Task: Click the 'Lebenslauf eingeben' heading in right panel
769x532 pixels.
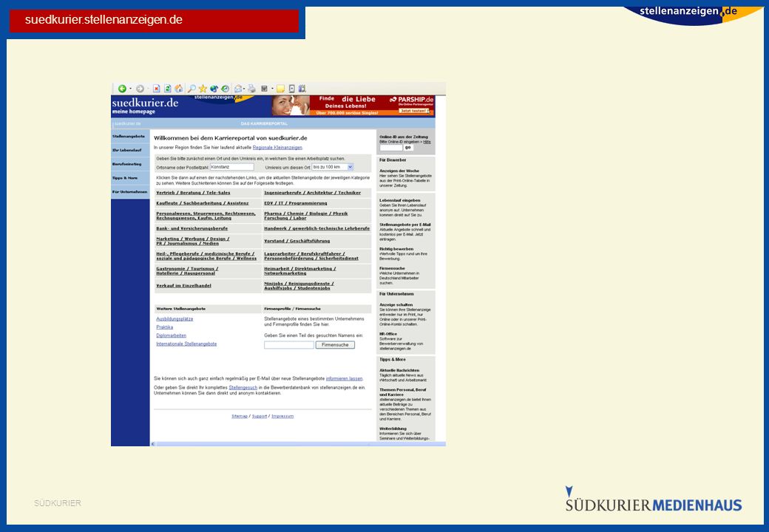Action: point(400,200)
